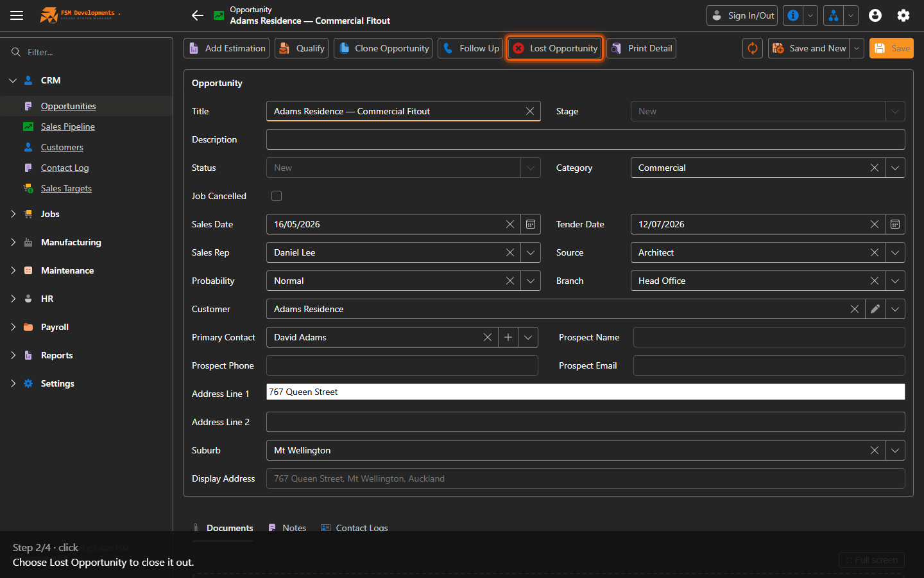This screenshot has width=924, height=578.
Task: Open the Sales Date calendar picker
Action: tap(531, 224)
